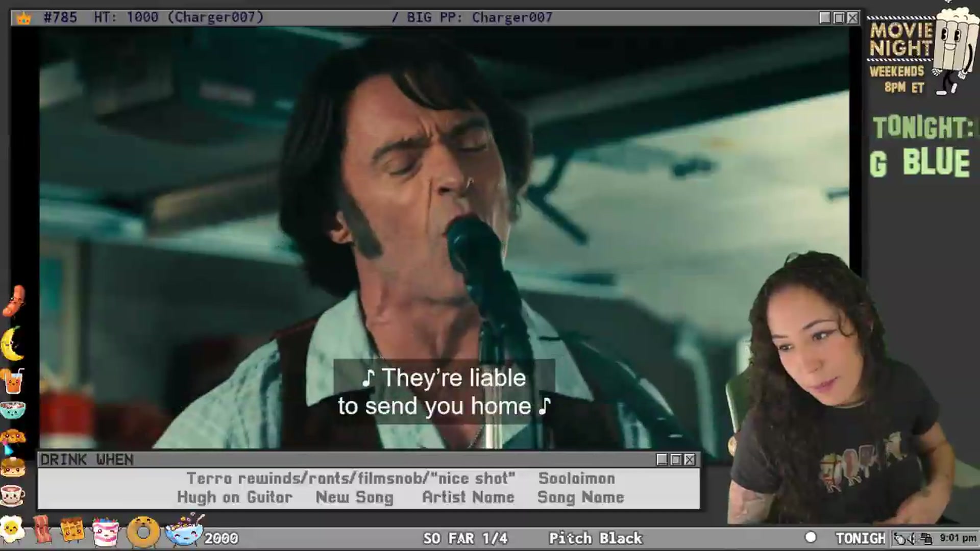
Task: Open the mouse tray icon in system tray
Action: 900,538
